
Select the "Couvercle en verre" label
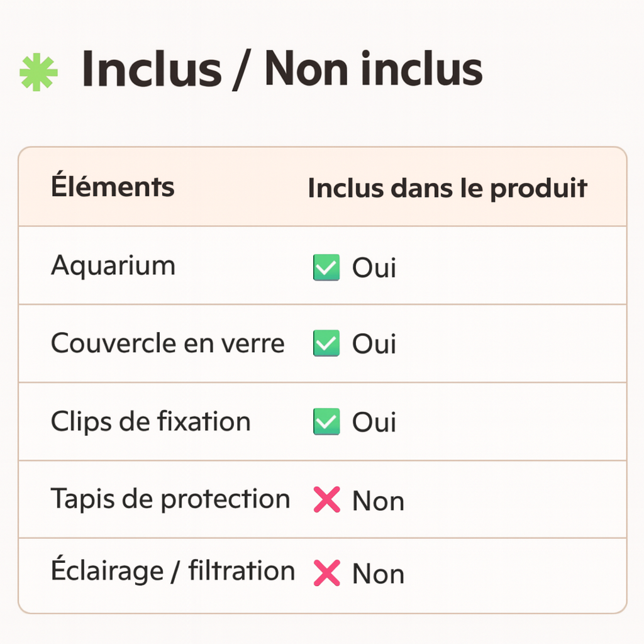[167, 343]
